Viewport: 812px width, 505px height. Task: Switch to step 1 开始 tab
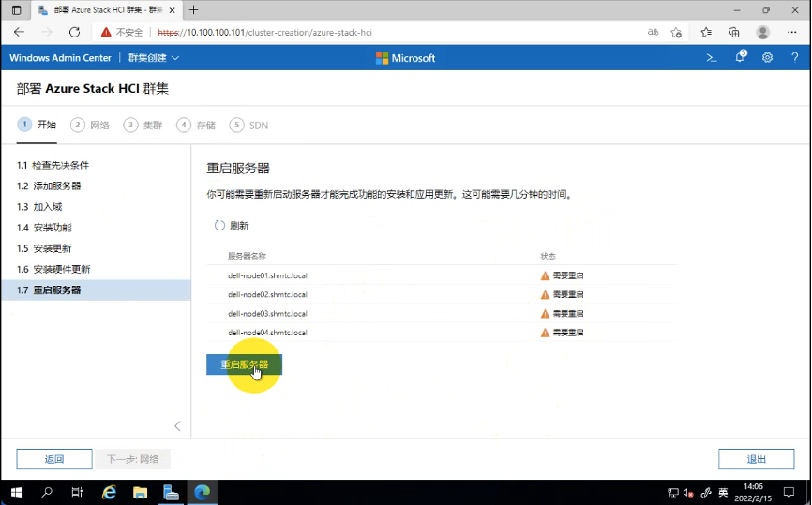tap(37, 125)
